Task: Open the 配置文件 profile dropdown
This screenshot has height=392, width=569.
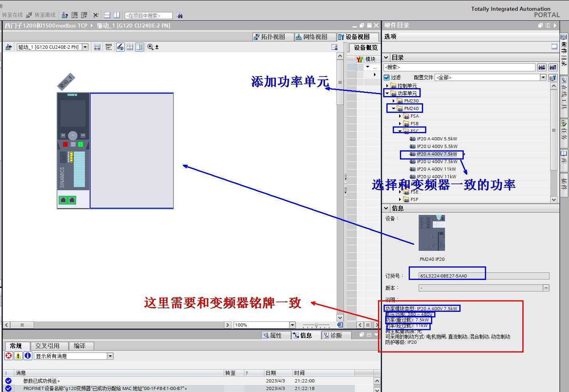Action: click(543, 77)
